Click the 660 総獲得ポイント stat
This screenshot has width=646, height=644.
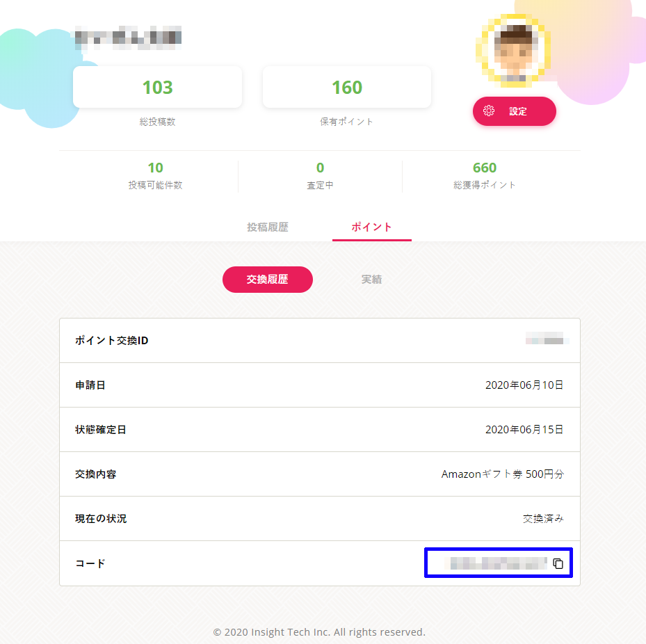pyautogui.click(x=485, y=175)
